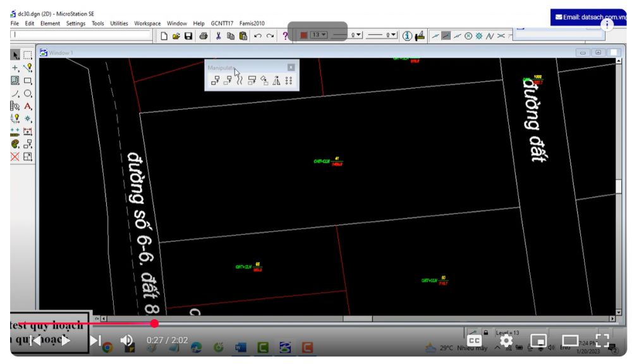The image size is (632, 364).
Task: Choose the Mirror tool in Manipulate toolbox
Action: (x=276, y=80)
